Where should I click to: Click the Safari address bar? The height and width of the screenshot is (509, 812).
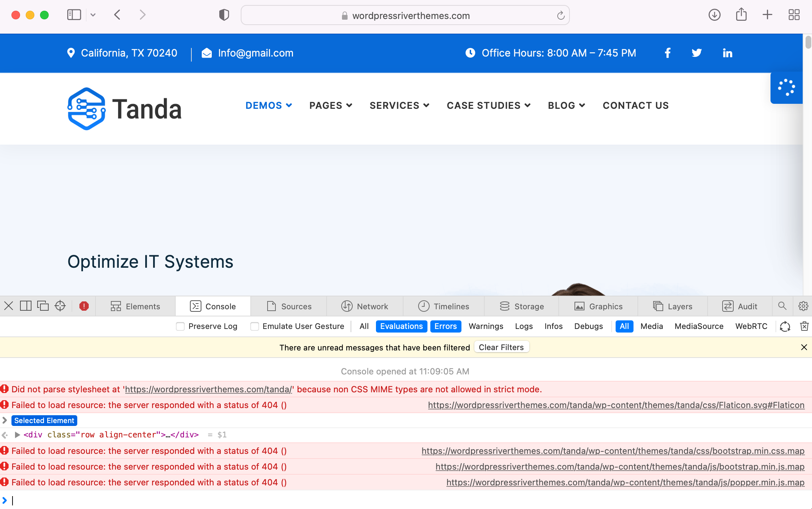point(405,15)
